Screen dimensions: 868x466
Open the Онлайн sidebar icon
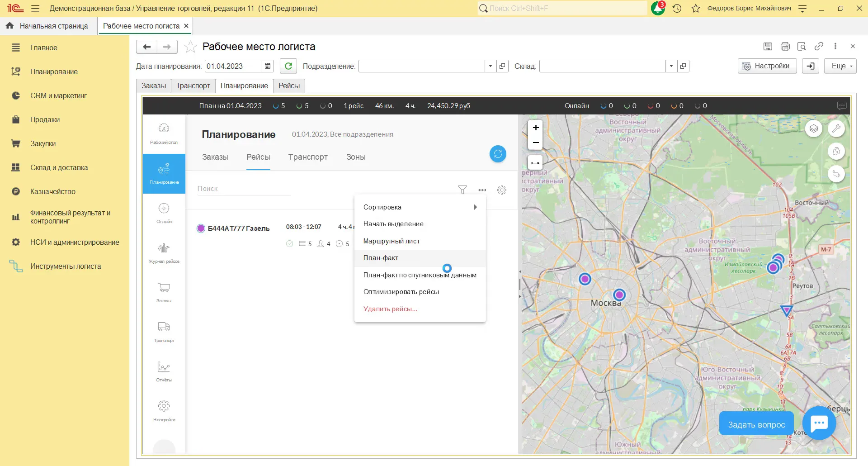point(164,213)
